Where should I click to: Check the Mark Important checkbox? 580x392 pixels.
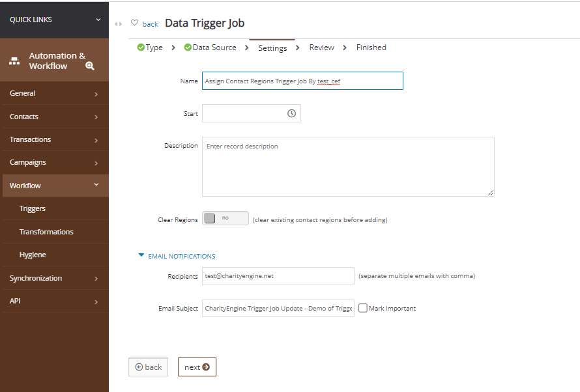pyautogui.click(x=363, y=308)
